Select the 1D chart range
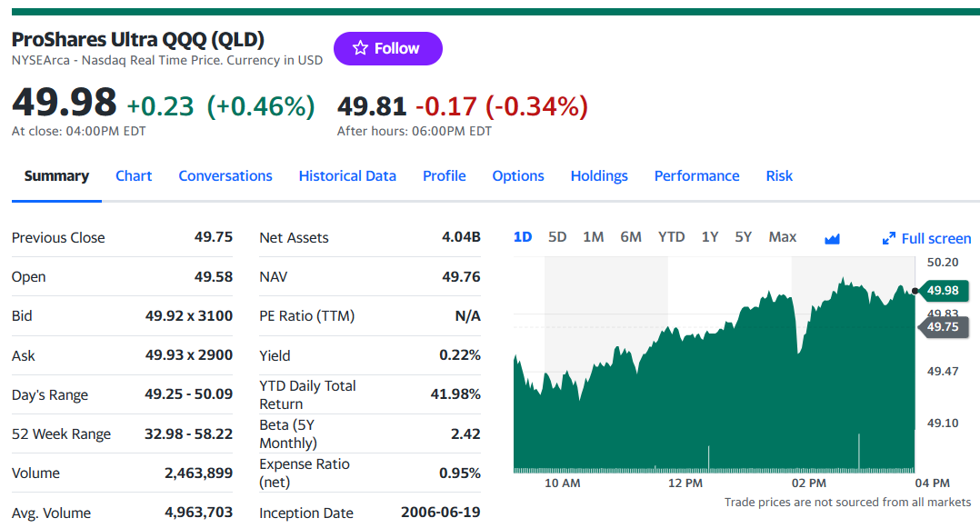 (x=523, y=237)
